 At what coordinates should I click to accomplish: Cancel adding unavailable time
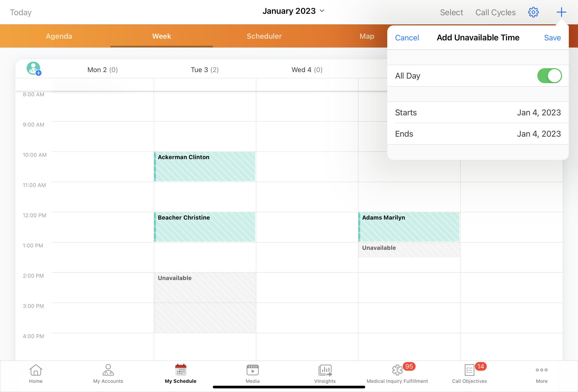pos(407,38)
